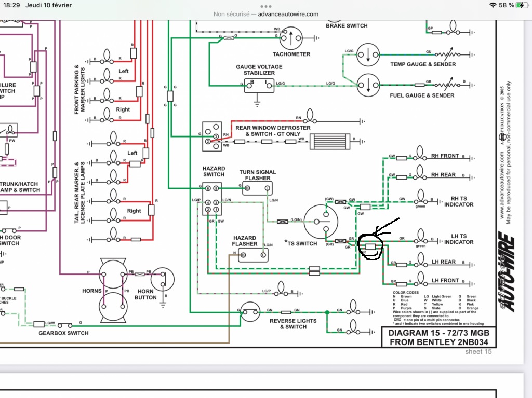Tap the "RH TS INDICATOR" label
532x398 pixels.
459,201
